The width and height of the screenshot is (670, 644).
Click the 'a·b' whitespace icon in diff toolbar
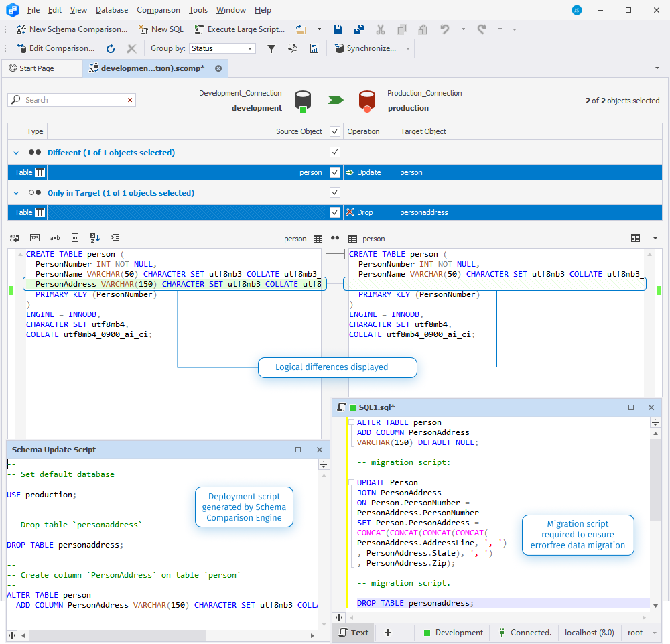[x=55, y=238]
